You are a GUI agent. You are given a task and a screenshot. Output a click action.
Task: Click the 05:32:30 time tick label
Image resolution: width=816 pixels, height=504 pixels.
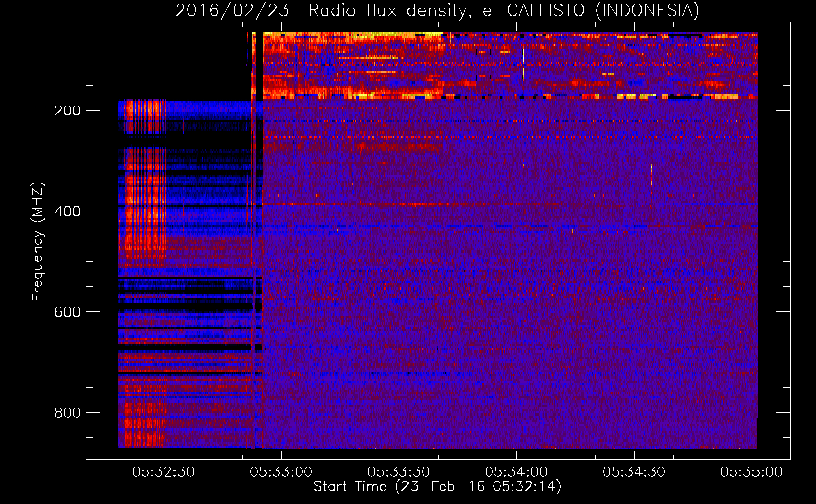[163, 472]
